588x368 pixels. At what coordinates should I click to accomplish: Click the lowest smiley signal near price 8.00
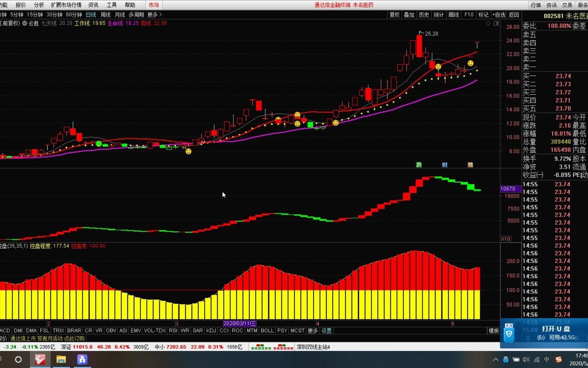point(189,151)
